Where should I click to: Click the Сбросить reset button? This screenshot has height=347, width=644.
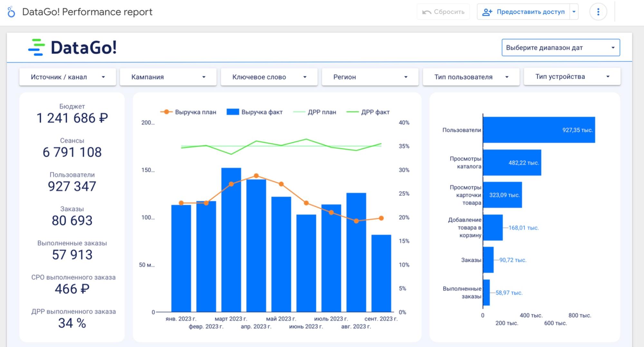(x=443, y=12)
